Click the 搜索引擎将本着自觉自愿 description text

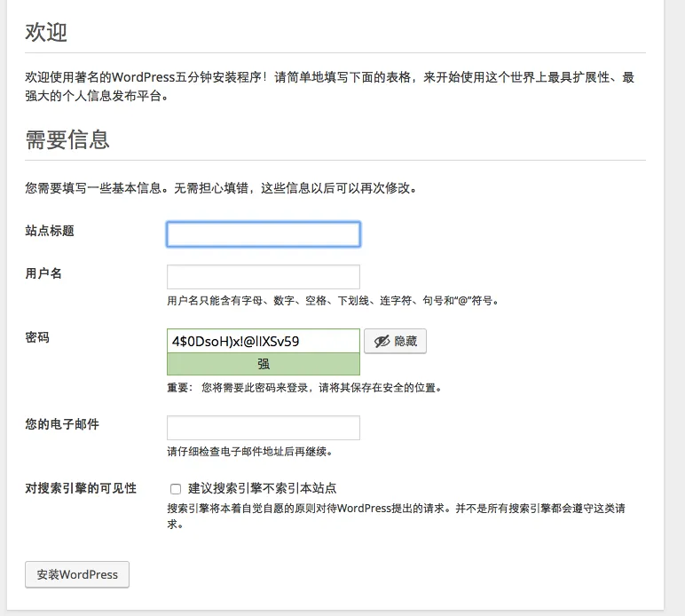tap(396, 516)
